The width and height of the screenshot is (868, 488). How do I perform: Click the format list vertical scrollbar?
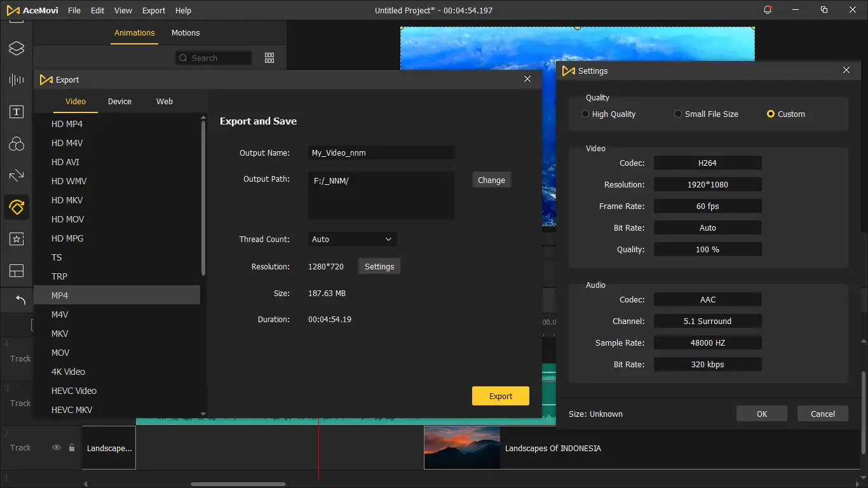(203, 197)
